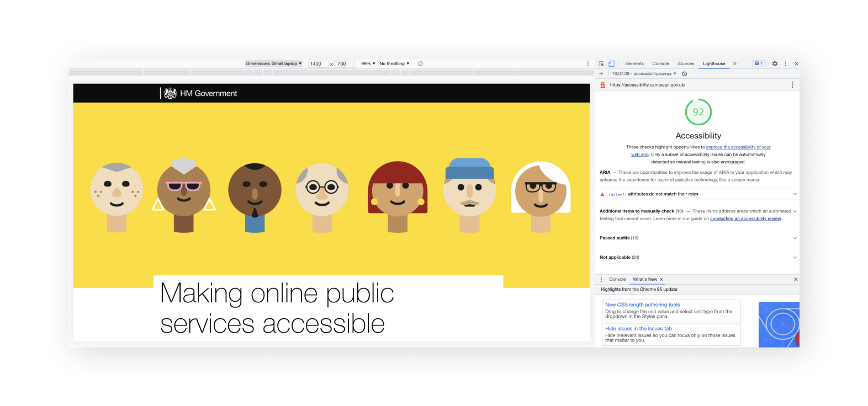This screenshot has height=406, width=868.
Task: Open 'Hide issues in the Issues tab' item
Action: 638,328
